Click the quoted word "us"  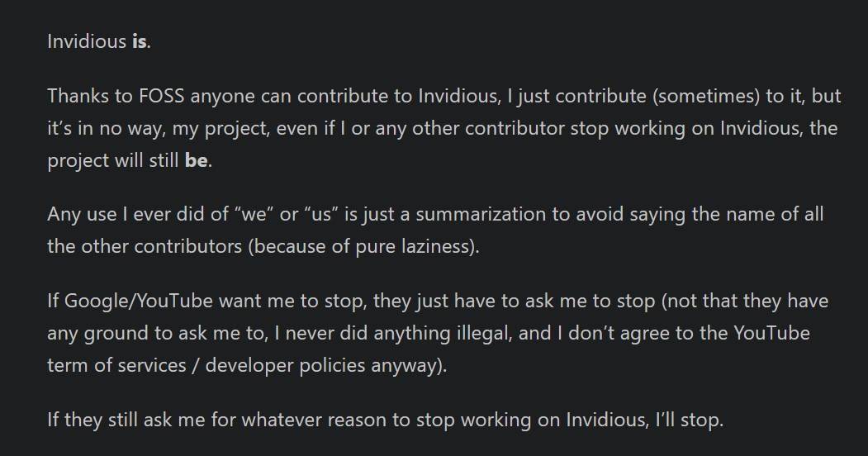[321, 214]
